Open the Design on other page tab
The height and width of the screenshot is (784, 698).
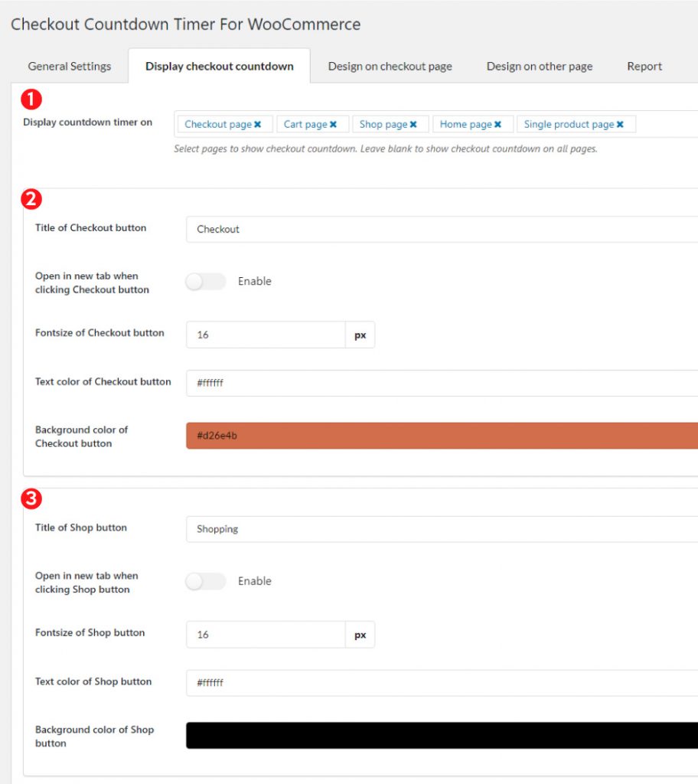539,67
